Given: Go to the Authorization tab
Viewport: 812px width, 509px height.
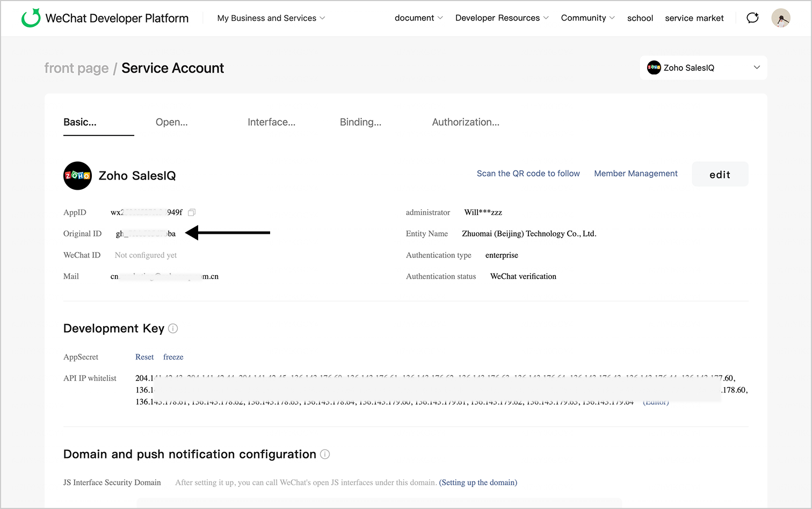Looking at the screenshot, I should click(466, 122).
